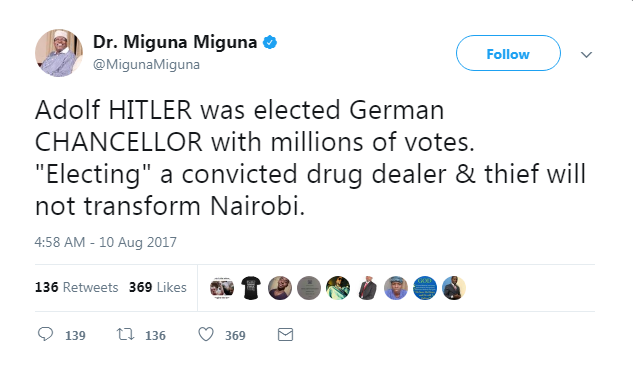Open the 4:58 AM - 10 Aug 2017 timestamp
The height and width of the screenshot is (373, 633).
tap(105, 242)
